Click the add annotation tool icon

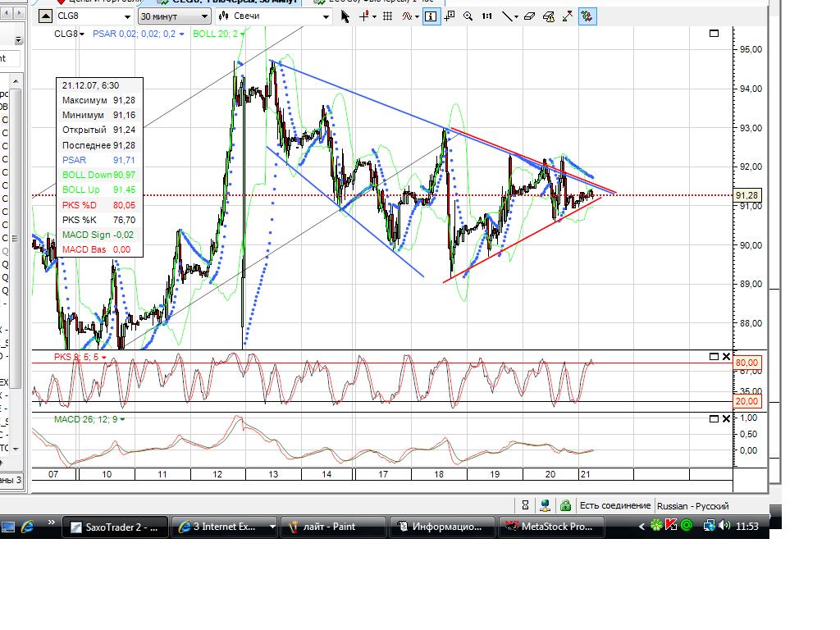point(450,16)
